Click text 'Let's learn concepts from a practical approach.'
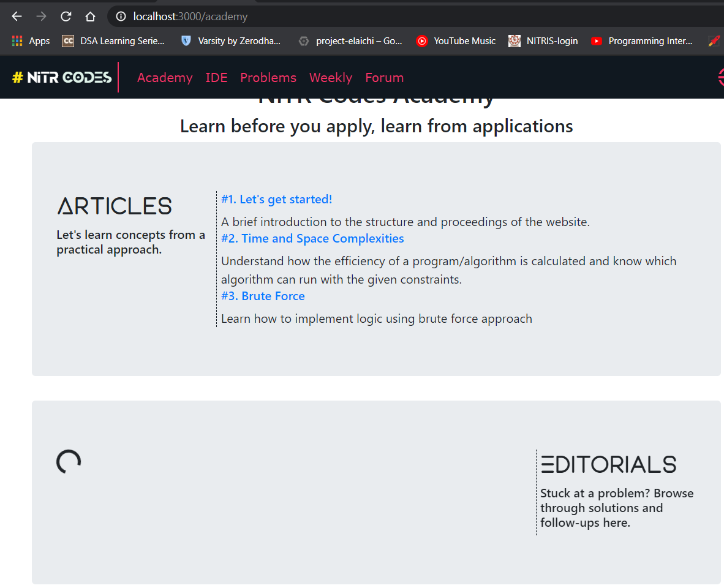Image resolution: width=724 pixels, height=588 pixels. (x=130, y=243)
